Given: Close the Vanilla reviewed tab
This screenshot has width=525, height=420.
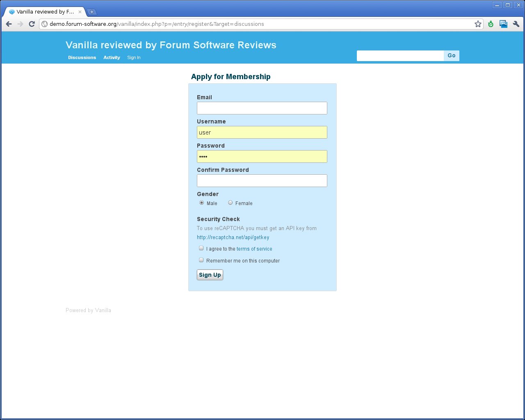Looking at the screenshot, I should (80, 12).
